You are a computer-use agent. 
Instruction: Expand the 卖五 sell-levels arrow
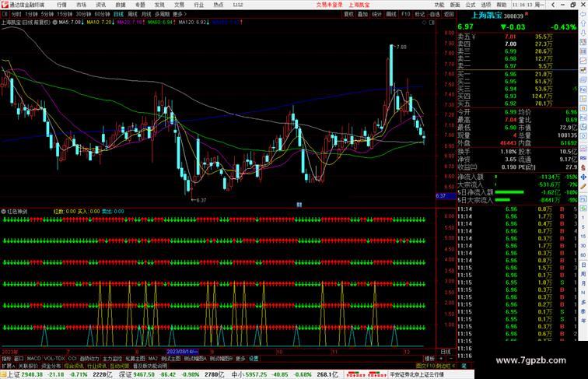click(x=474, y=37)
